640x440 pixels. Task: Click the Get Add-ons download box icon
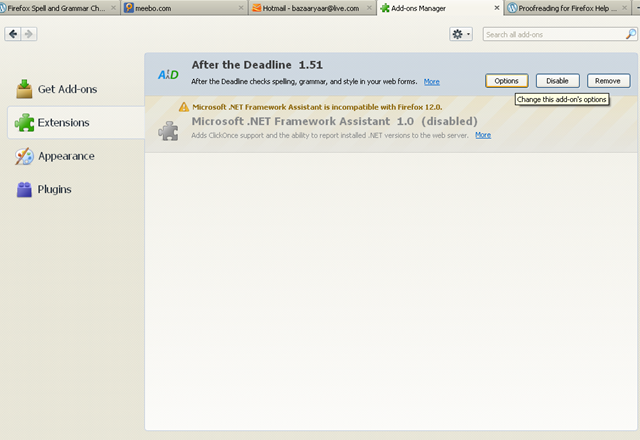tap(24, 89)
